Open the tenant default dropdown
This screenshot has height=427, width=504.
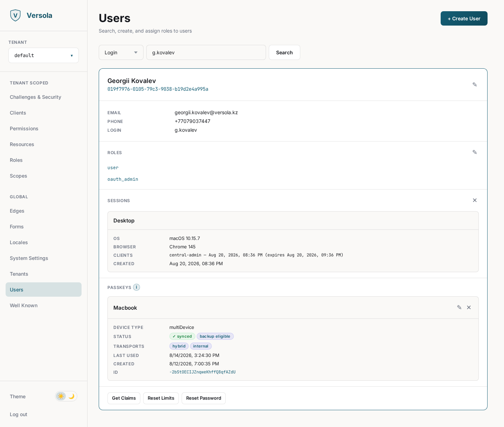43,55
